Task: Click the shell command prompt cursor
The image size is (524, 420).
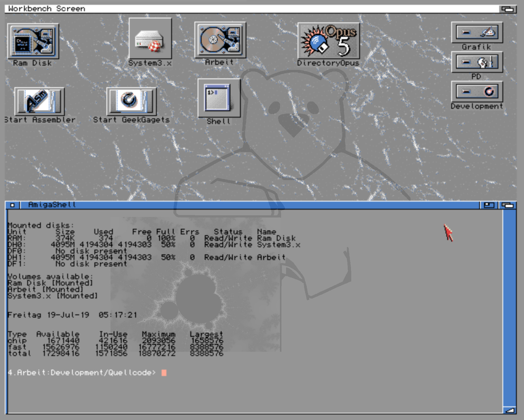Action: click(164, 373)
